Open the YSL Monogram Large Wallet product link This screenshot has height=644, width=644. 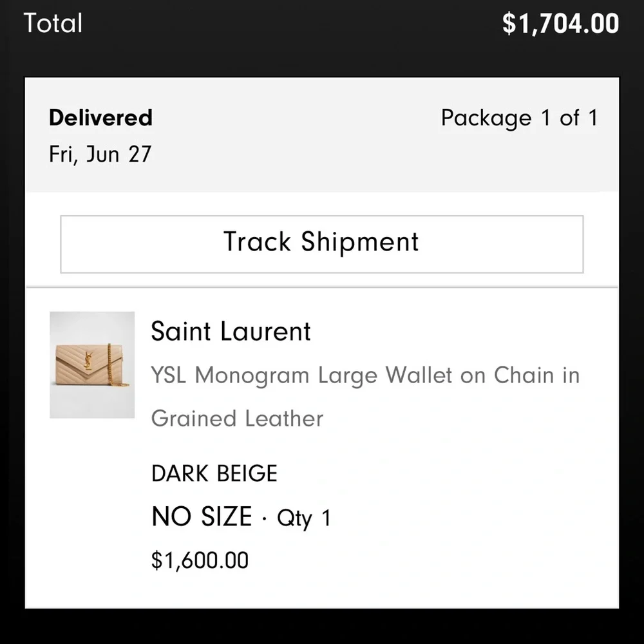[x=365, y=375]
